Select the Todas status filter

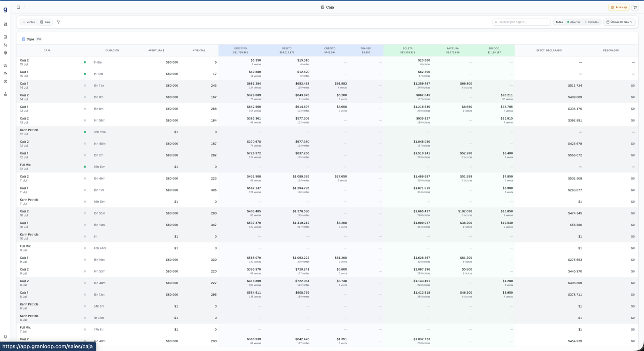(559, 22)
